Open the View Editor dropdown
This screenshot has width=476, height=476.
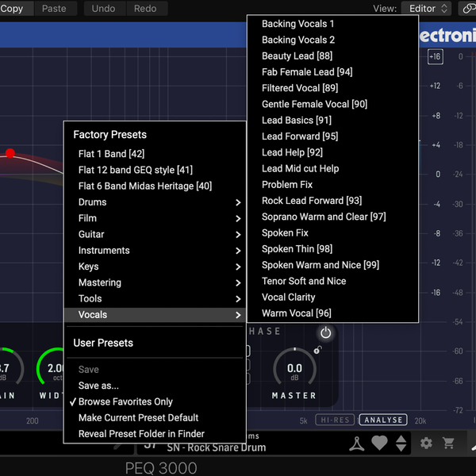click(x=426, y=9)
